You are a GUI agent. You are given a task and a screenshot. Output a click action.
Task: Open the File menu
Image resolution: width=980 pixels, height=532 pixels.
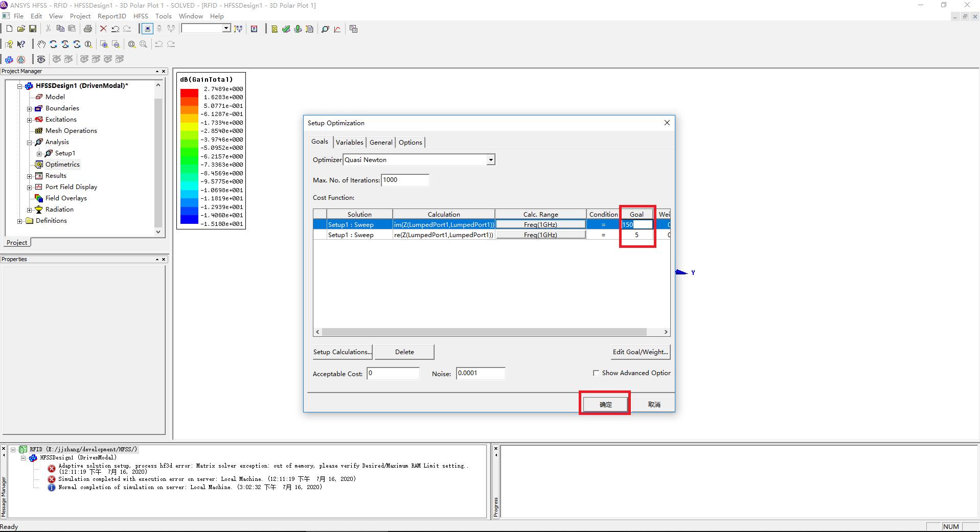click(18, 16)
